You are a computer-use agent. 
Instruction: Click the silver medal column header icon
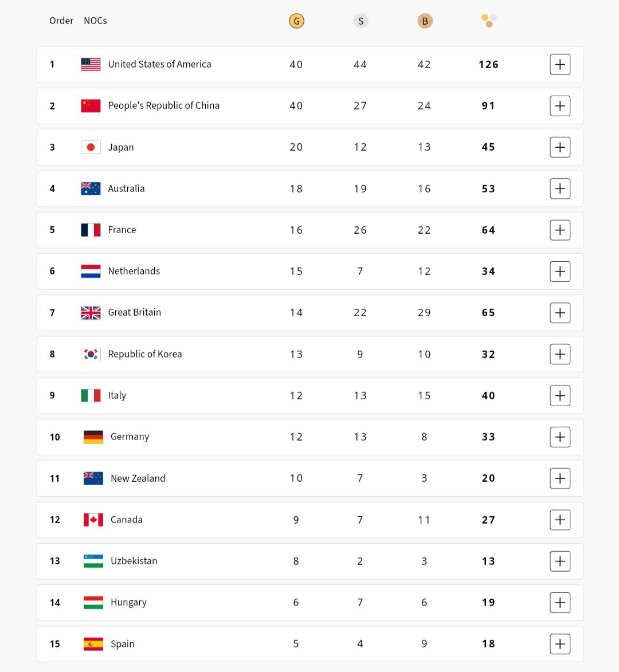[x=361, y=20]
